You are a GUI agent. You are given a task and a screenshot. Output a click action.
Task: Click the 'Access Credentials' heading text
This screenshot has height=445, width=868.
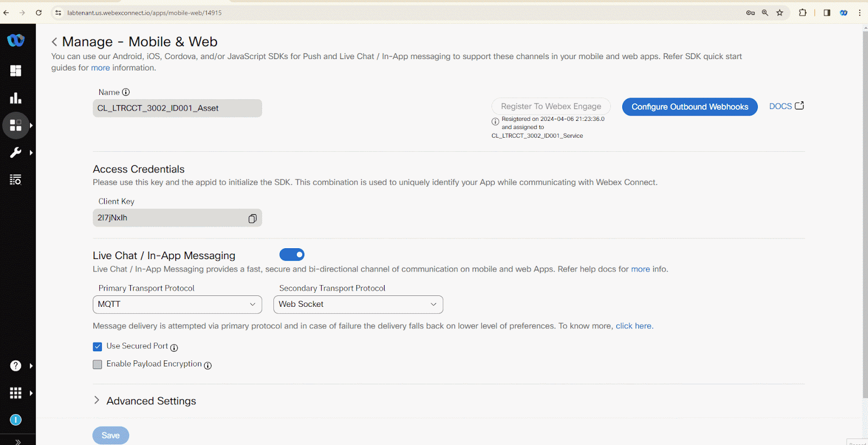coord(139,170)
